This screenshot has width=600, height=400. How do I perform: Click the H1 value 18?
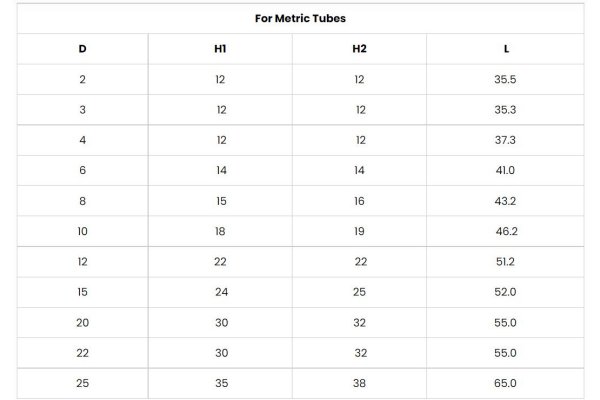[221, 231]
